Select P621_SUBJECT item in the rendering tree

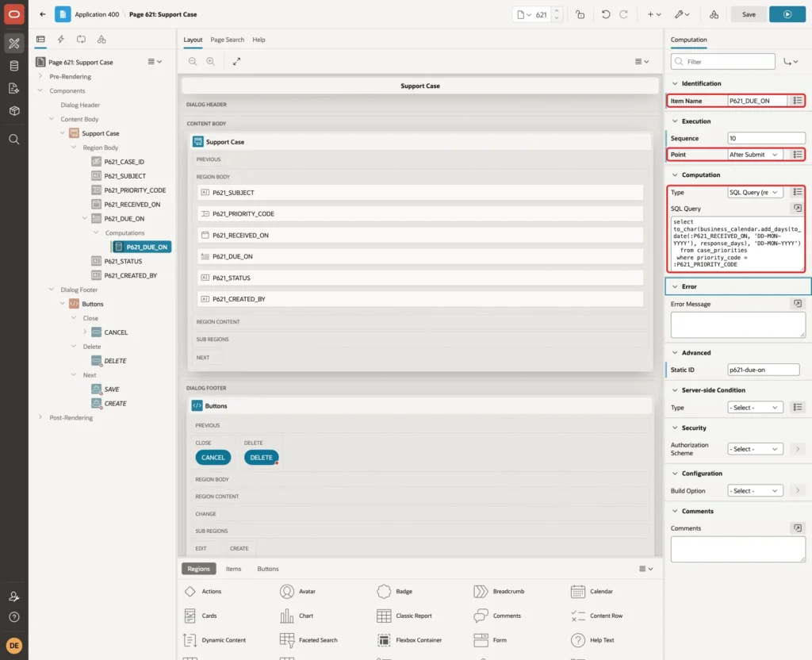(124, 176)
